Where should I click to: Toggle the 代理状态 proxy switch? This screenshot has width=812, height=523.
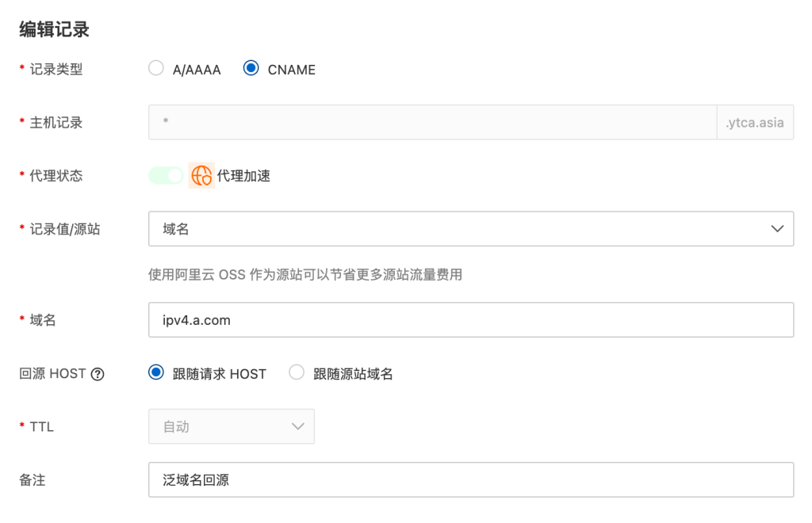[x=166, y=176]
